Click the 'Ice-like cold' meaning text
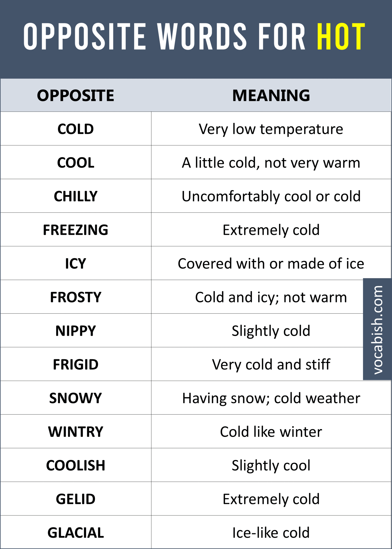 (x=271, y=532)
